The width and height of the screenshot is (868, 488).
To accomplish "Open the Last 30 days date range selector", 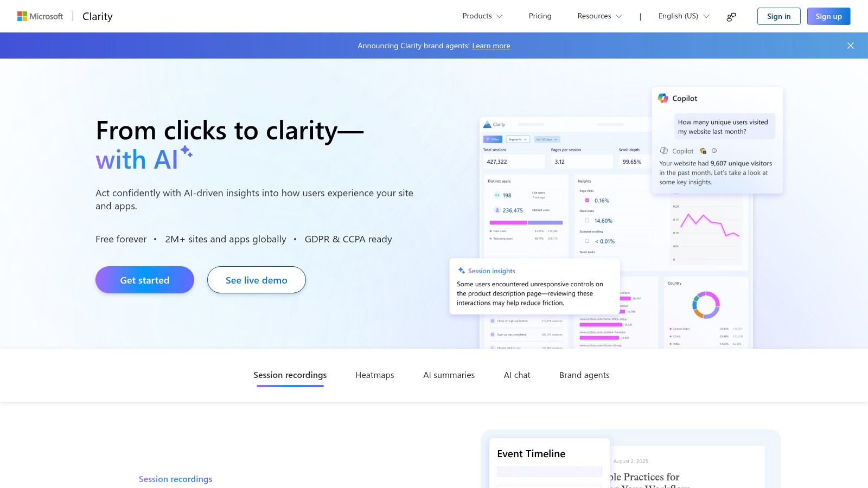I will (x=547, y=139).
